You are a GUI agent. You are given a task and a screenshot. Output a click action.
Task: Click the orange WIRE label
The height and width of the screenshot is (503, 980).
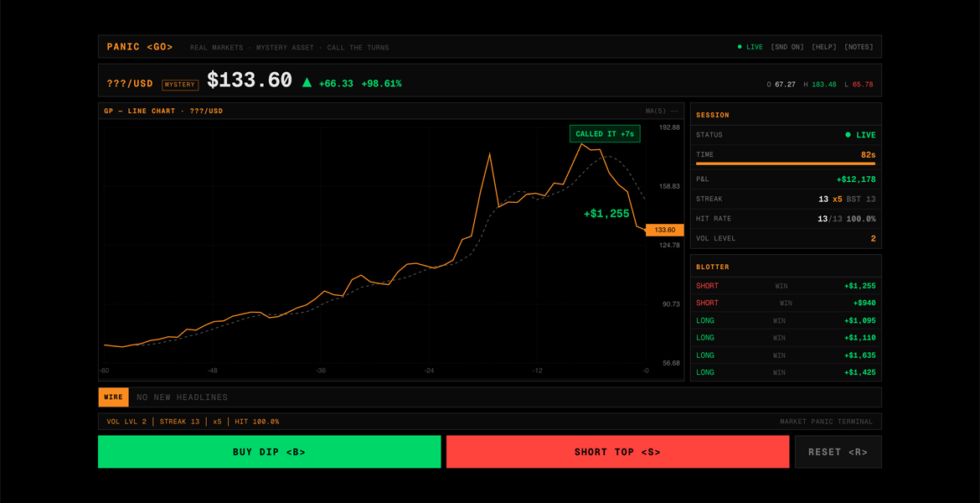pos(113,397)
